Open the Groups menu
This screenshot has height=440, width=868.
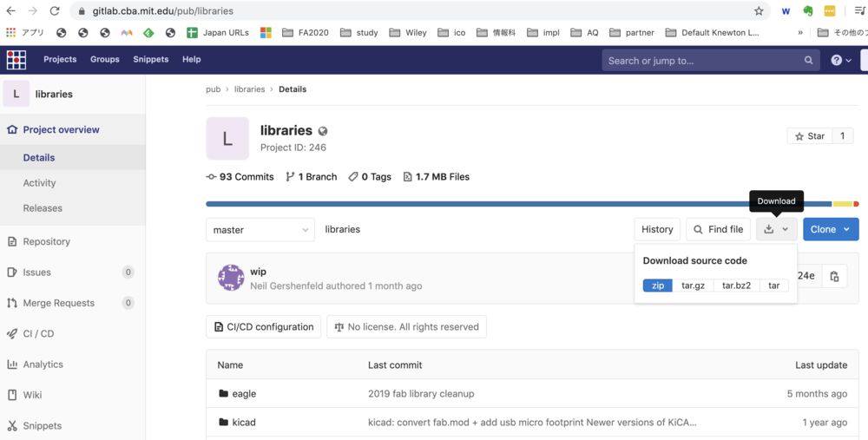coord(105,59)
